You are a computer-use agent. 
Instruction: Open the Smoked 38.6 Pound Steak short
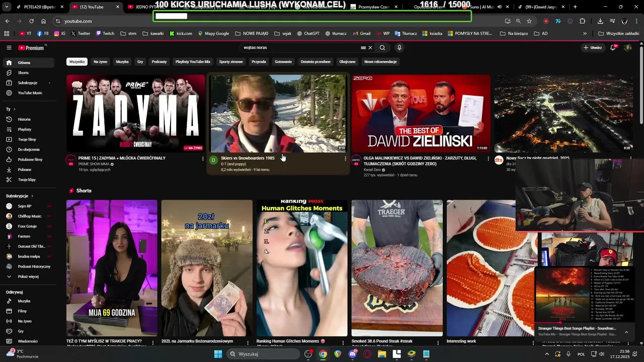tap(397, 268)
